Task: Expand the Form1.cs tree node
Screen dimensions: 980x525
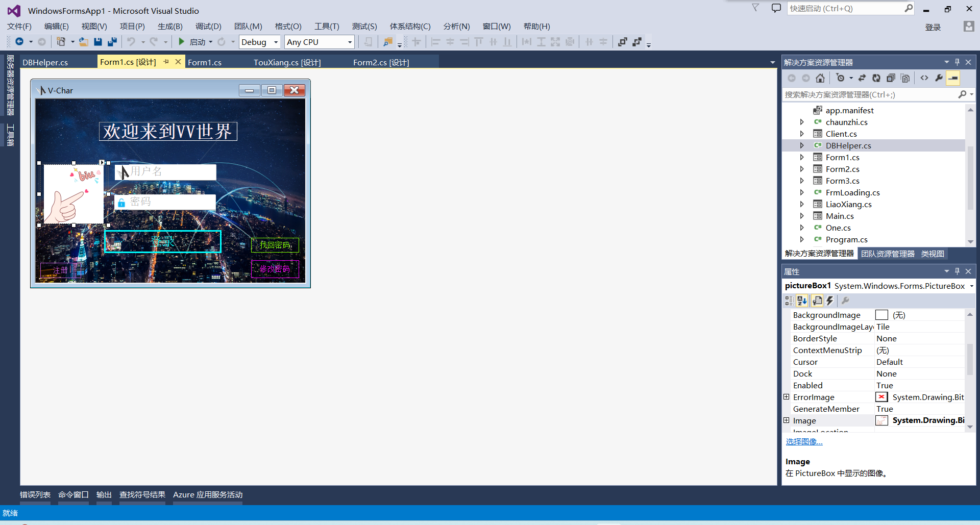Action: [802, 157]
